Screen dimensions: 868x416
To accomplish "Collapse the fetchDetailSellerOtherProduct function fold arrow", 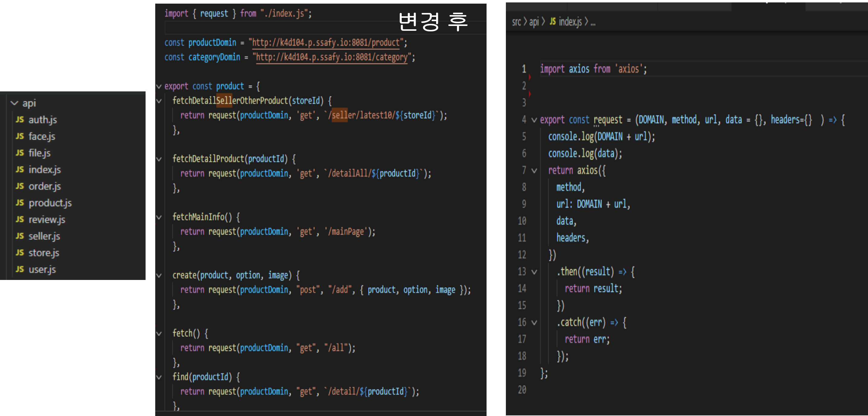I will tap(159, 101).
